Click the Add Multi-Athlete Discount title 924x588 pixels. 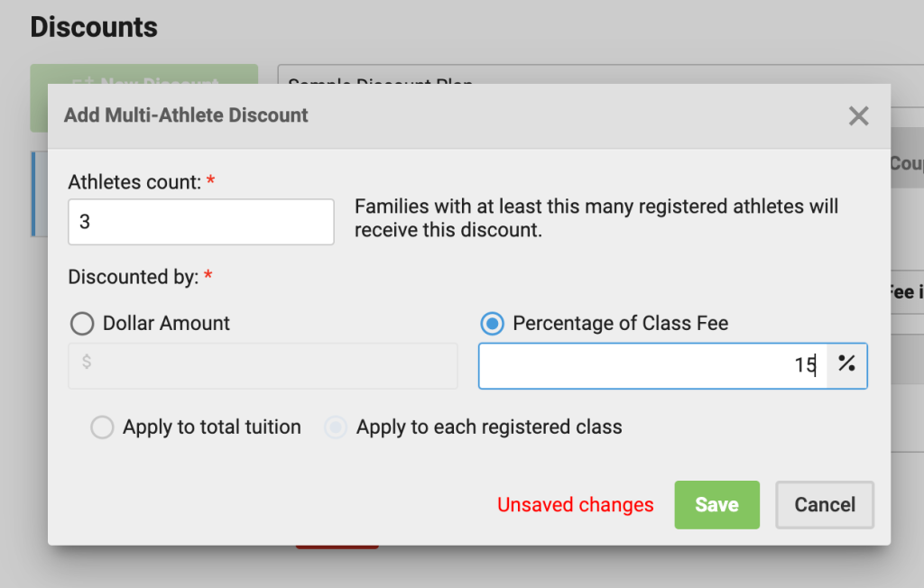[186, 115]
